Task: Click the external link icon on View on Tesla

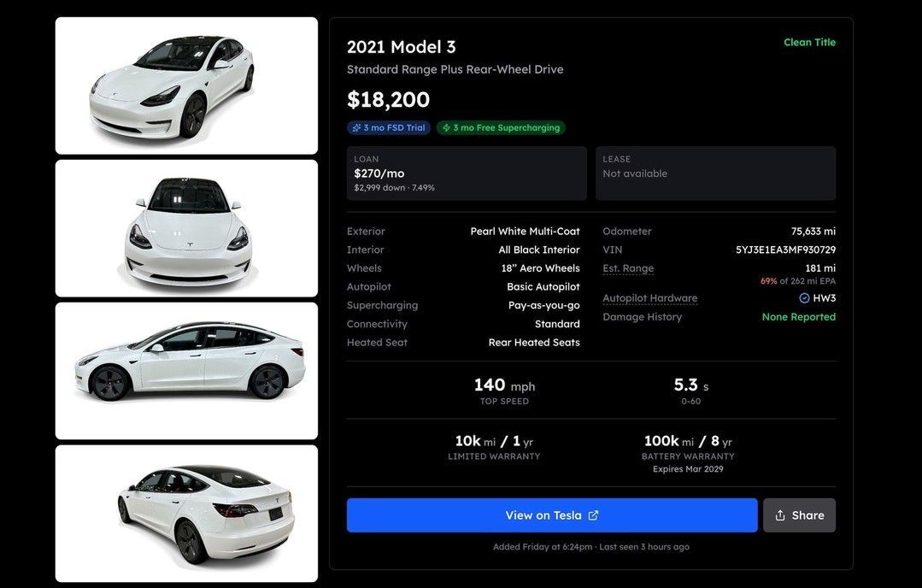Action: (593, 515)
